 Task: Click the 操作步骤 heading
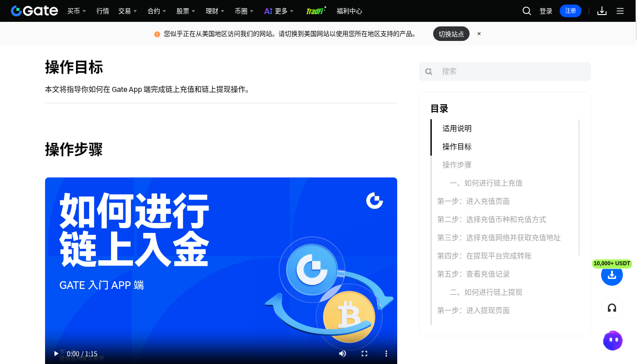tap(74, 149)
